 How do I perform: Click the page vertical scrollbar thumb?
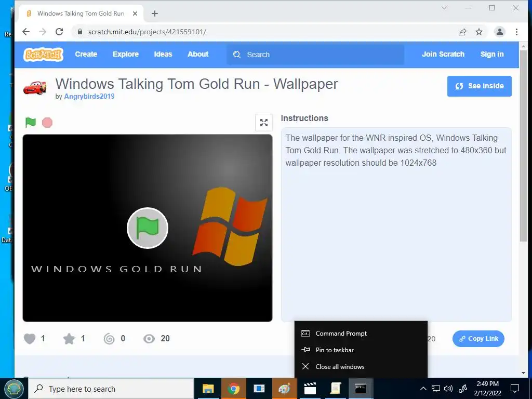pyautogui.click(x=523, y=146)
